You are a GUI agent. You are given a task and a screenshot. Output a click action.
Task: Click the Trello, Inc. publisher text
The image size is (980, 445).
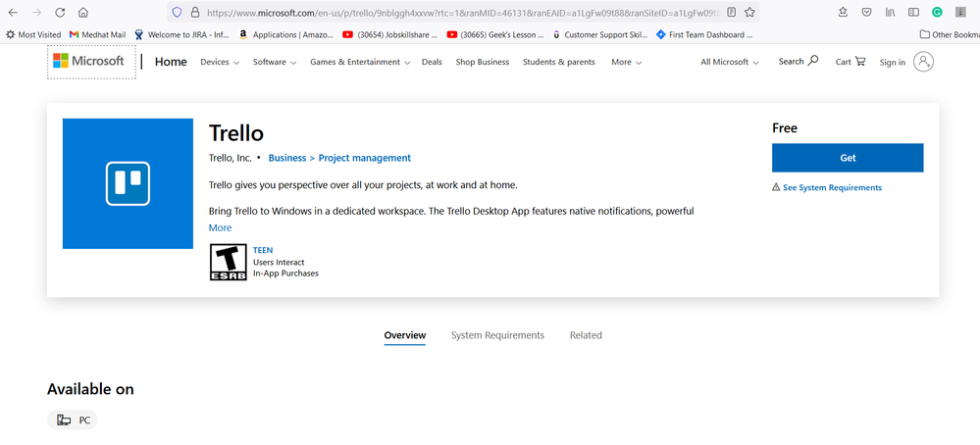tap(230, 158)
